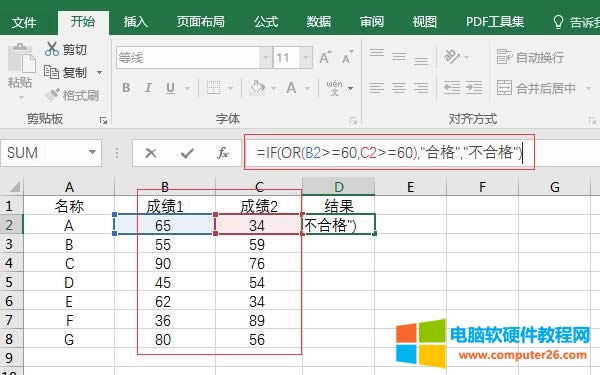Click the phonetic guide wén icon

pos(334,88)
